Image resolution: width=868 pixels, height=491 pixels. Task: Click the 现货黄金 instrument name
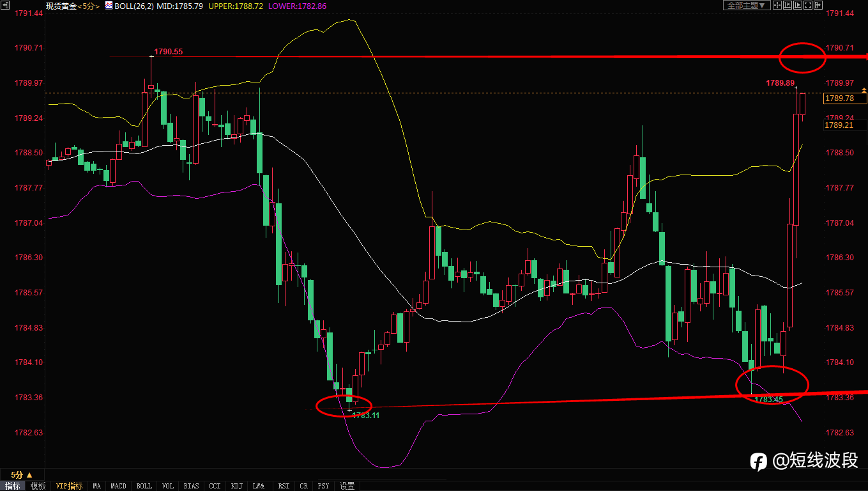click(x=61, y=5)
